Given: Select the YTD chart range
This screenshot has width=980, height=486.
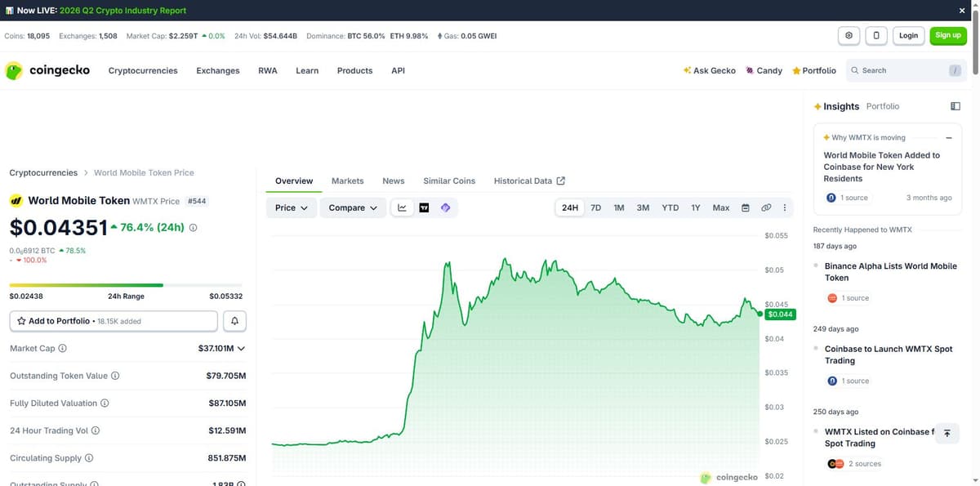Looking at the screenshot, I should [670, 207].
